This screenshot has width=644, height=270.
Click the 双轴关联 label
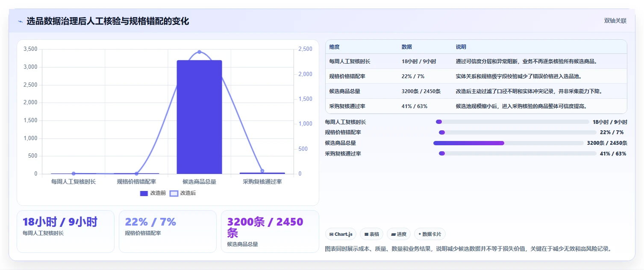coord(615,21)
